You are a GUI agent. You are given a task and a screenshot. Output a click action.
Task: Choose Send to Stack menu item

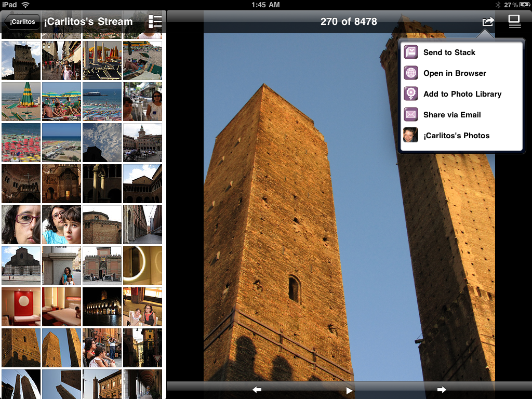pyautogui.click(x=461, y=52)
